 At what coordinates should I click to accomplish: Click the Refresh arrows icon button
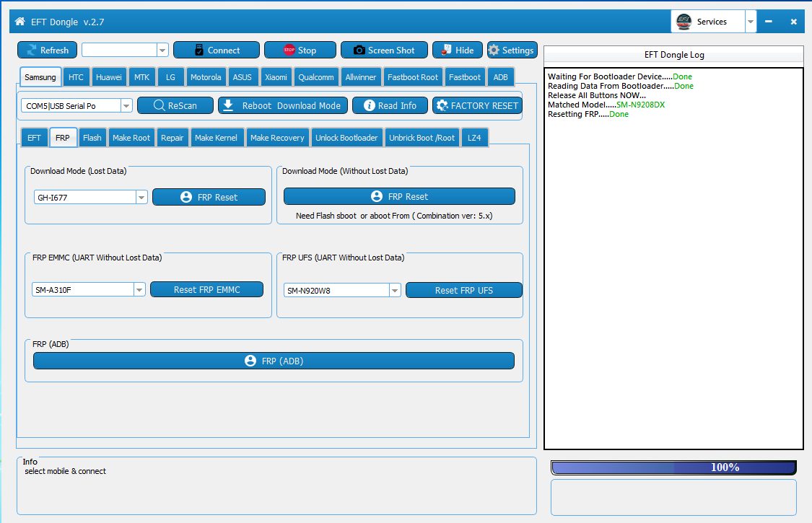tap(47, 50)
